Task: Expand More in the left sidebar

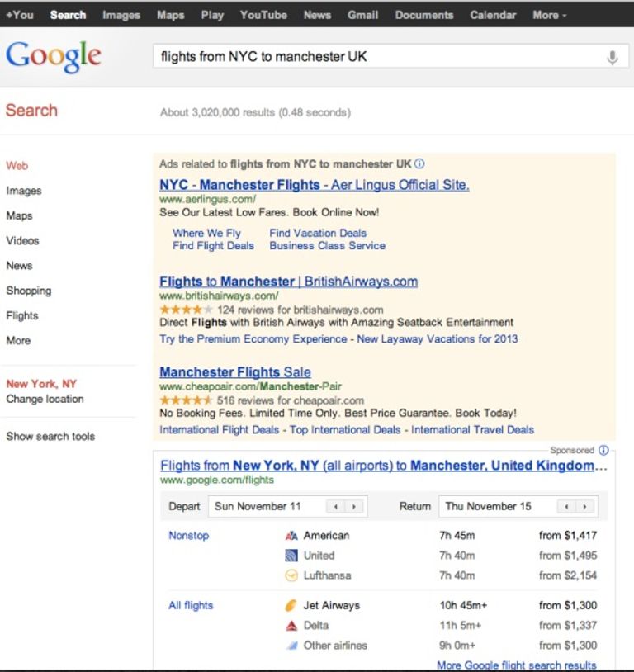Action: tap(18, 341)
